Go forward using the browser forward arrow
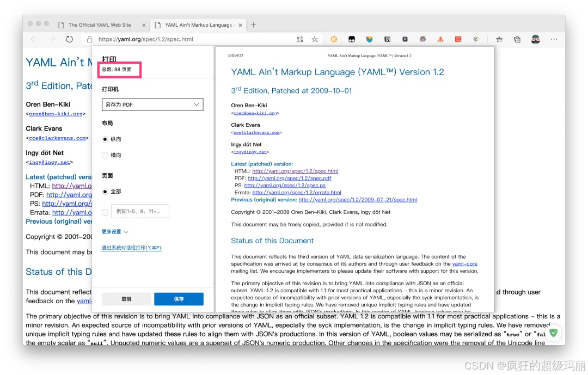This screenshot has height=375, width=588. (51, 39)
